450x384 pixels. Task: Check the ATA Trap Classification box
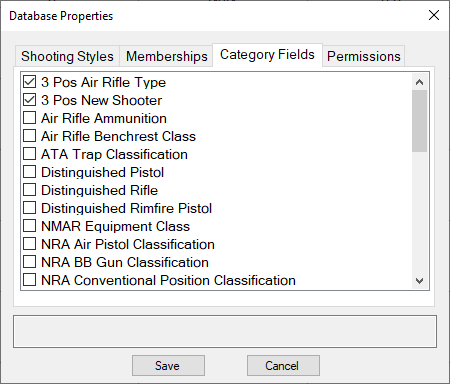pyautogui.click(x=29, y=154)
